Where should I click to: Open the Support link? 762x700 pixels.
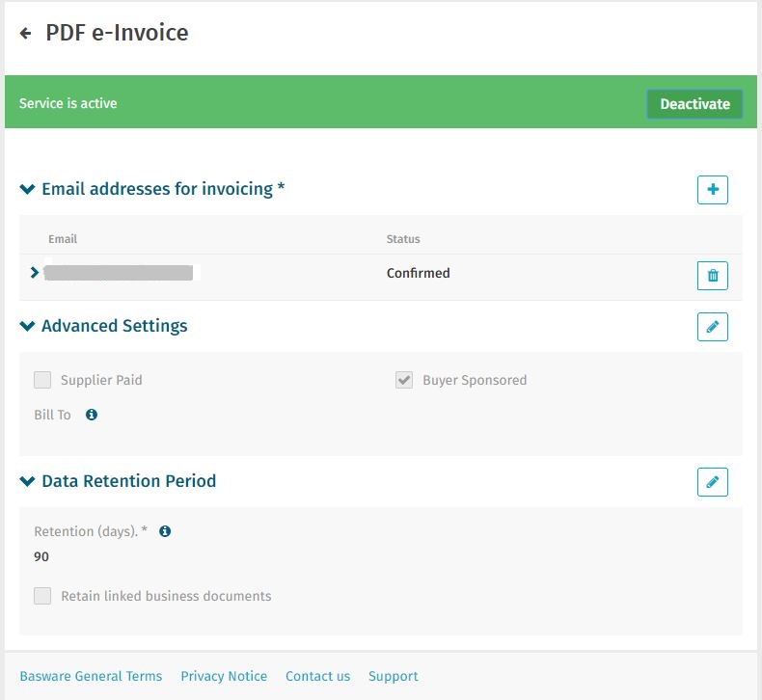pos(393,676)
